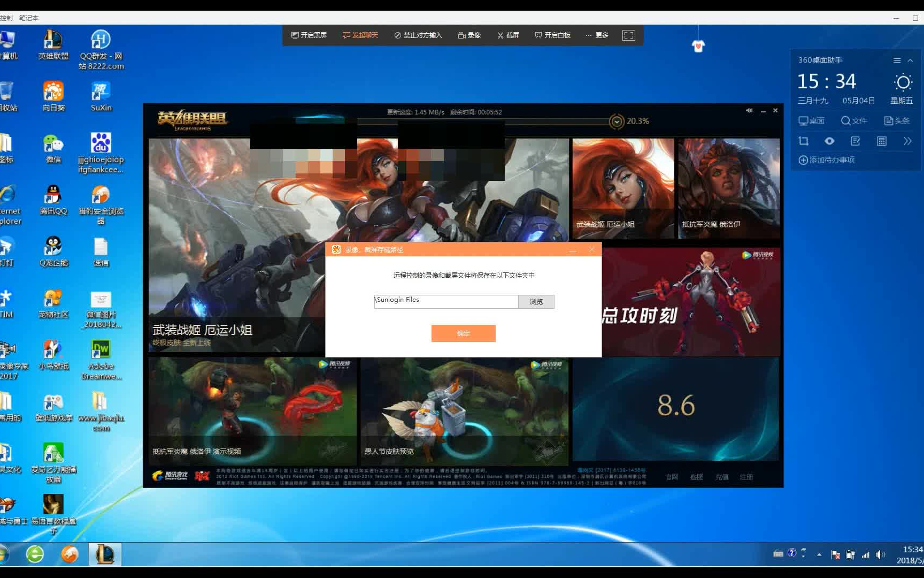Open the 360桌面助手 hamburger menu
The height and width of the screenshot is (578, 924).
[897, 60]
